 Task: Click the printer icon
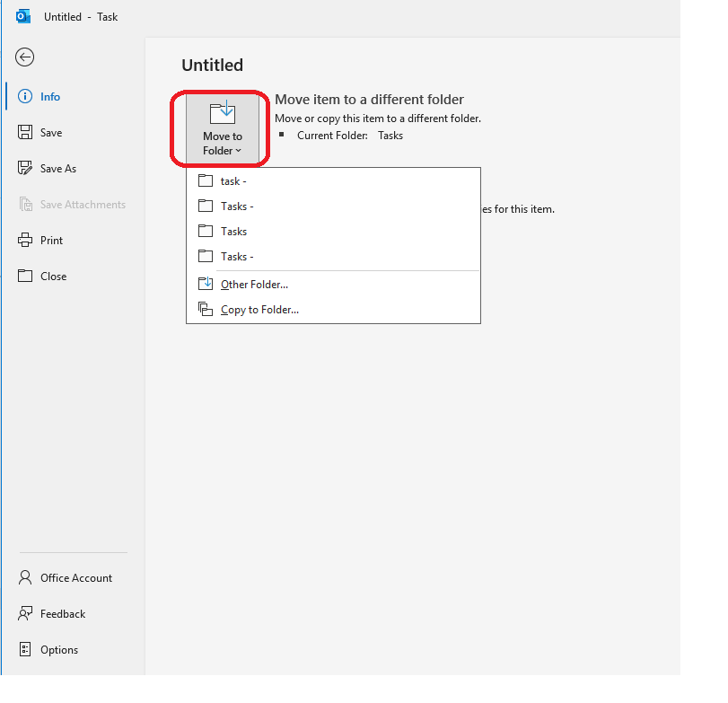(x=25, y=240)
